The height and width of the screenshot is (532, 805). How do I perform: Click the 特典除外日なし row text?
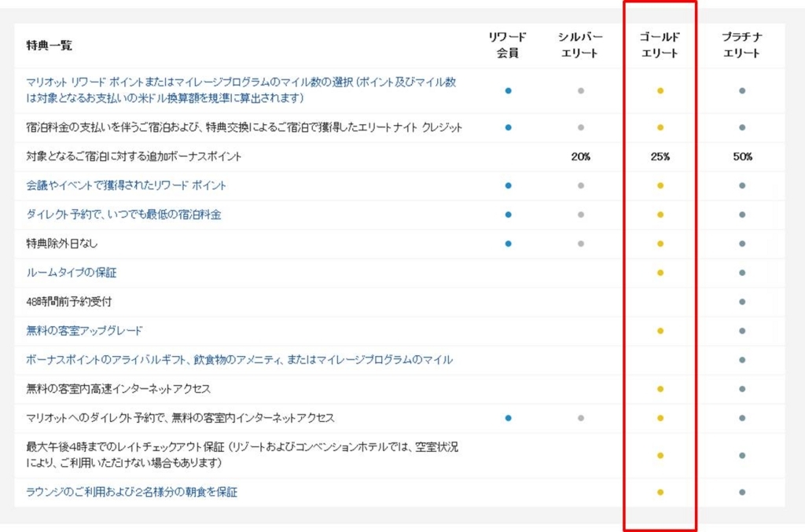pyautogui.click(x=61, y=244)
